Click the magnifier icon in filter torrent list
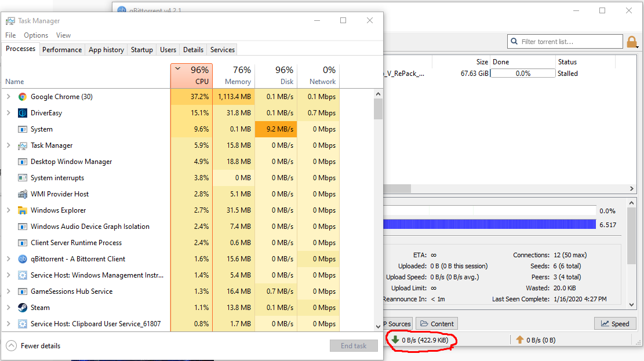The image size is (644, 361). [x=514, y=41]
